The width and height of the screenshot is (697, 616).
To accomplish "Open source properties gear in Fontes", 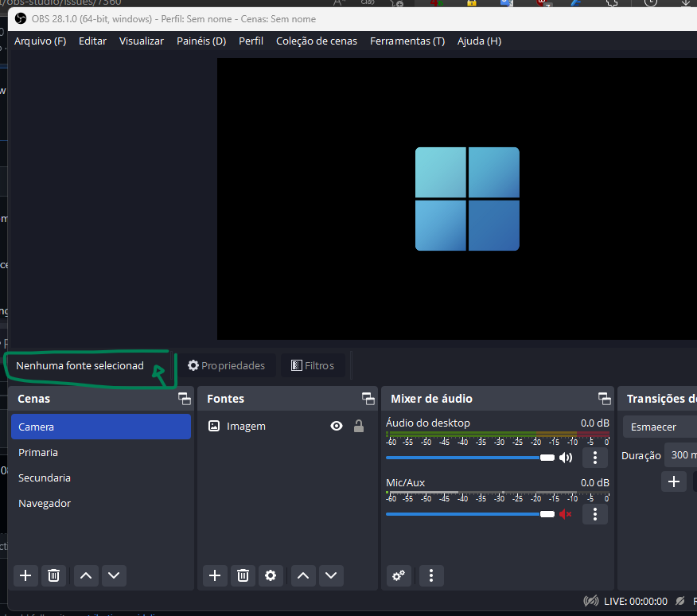I will 271,575.
